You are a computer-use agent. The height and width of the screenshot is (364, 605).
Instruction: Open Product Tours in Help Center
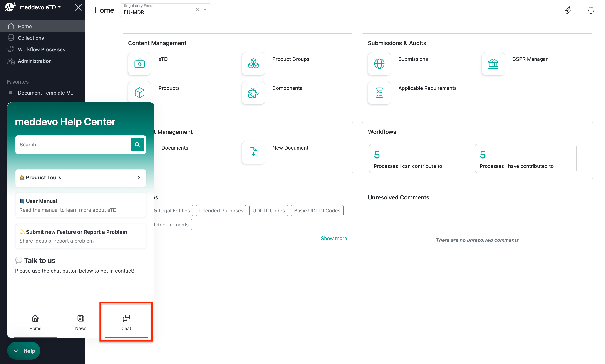pos(81,178)
